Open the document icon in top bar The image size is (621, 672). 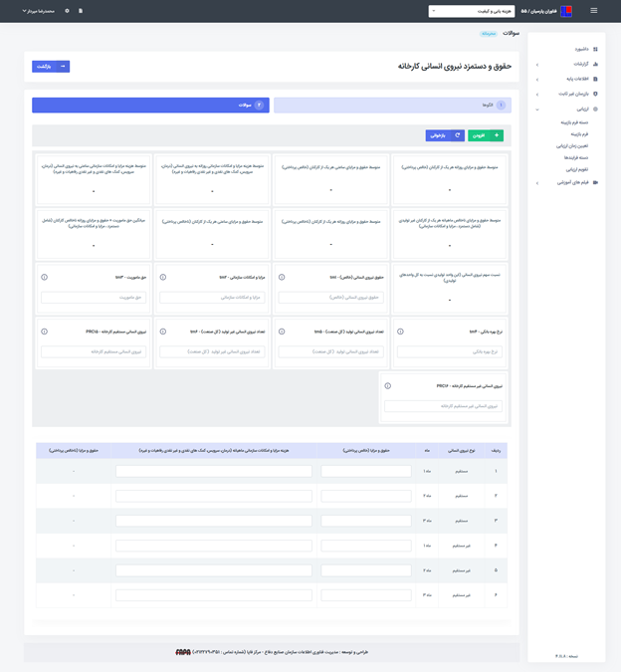coord(81,11)
